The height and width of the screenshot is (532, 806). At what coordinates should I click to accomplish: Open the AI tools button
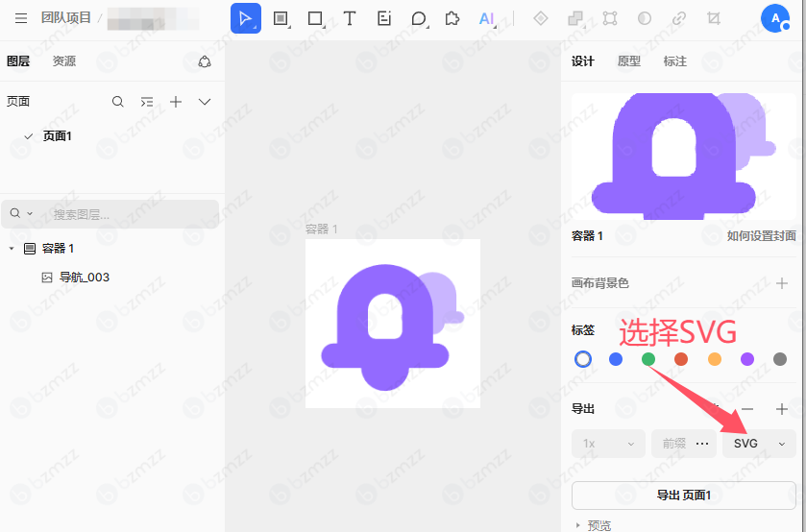point(487,18)
